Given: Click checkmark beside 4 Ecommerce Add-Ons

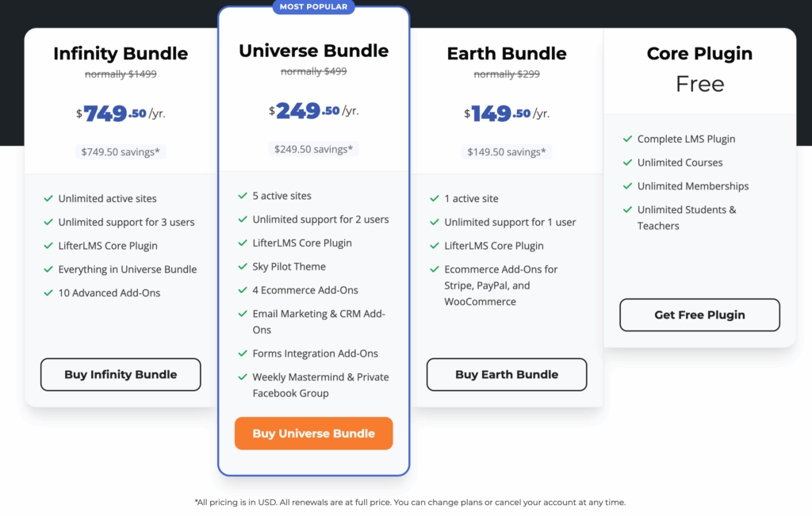Looking at the screenshot, I should [x=243, y=290].
